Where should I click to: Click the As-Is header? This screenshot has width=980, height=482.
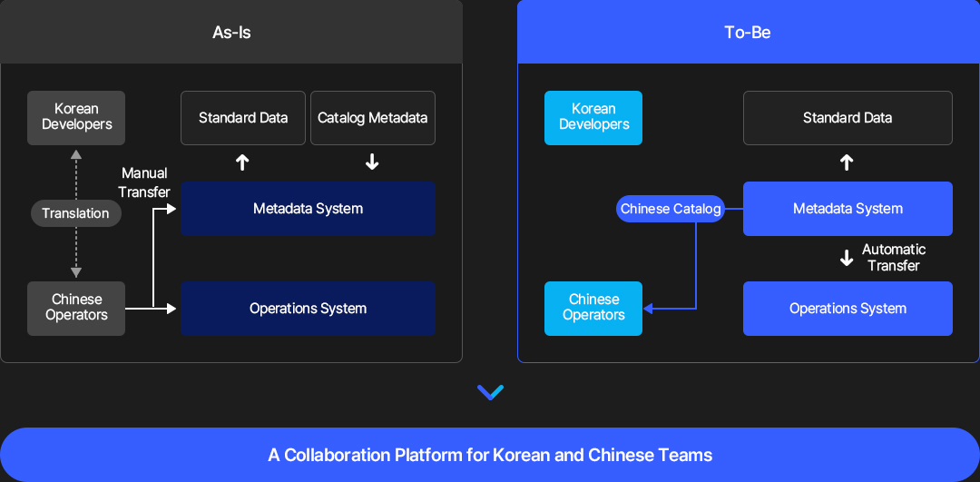tap(231, 32)
